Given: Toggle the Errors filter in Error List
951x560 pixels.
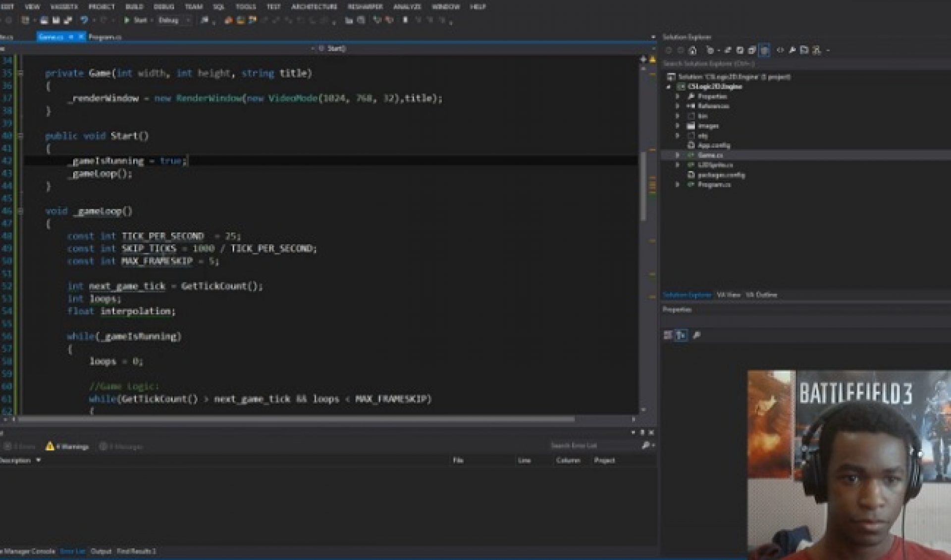Looking at the screenshot, I should point(20,446).
